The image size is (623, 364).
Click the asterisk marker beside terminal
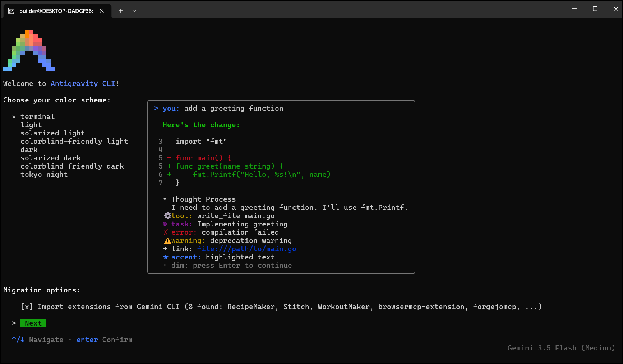click(x=14, y=116)
